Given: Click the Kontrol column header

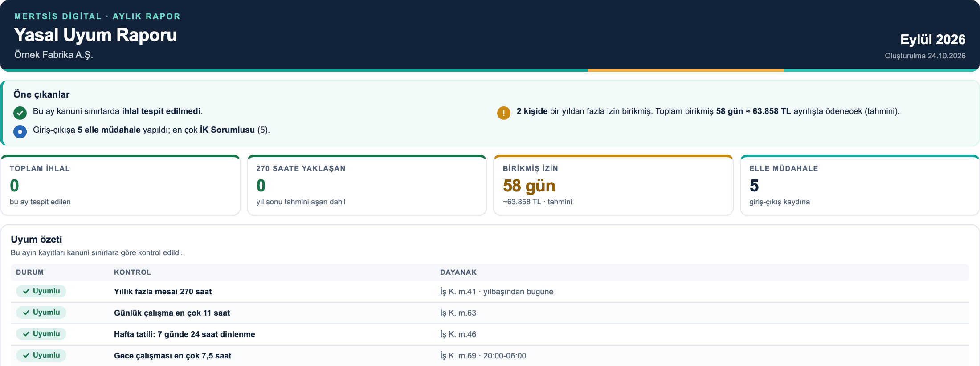Looking at the screenshot, I should [x=133, y=272].
